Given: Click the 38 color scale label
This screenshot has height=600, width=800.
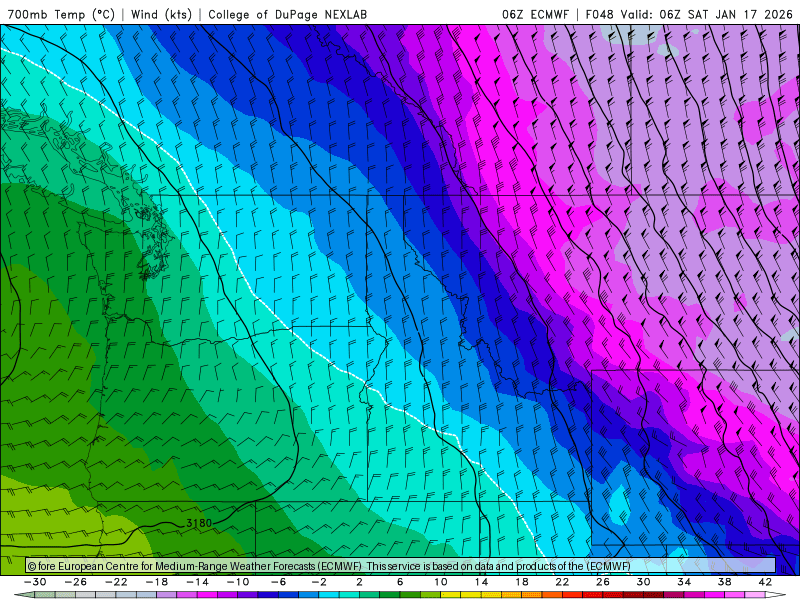Looking at the screenshot, I should click(724, 582).
